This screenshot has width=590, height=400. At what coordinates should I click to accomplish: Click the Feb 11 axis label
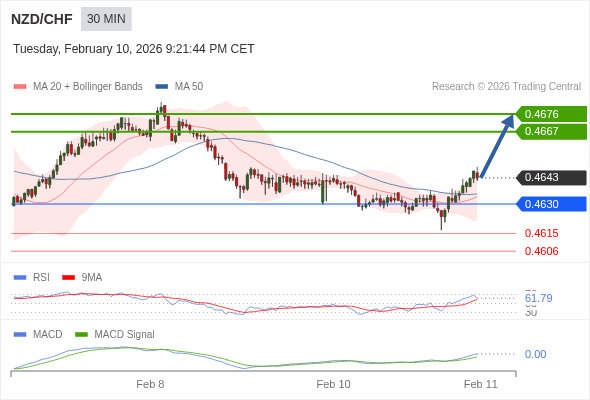481,384
